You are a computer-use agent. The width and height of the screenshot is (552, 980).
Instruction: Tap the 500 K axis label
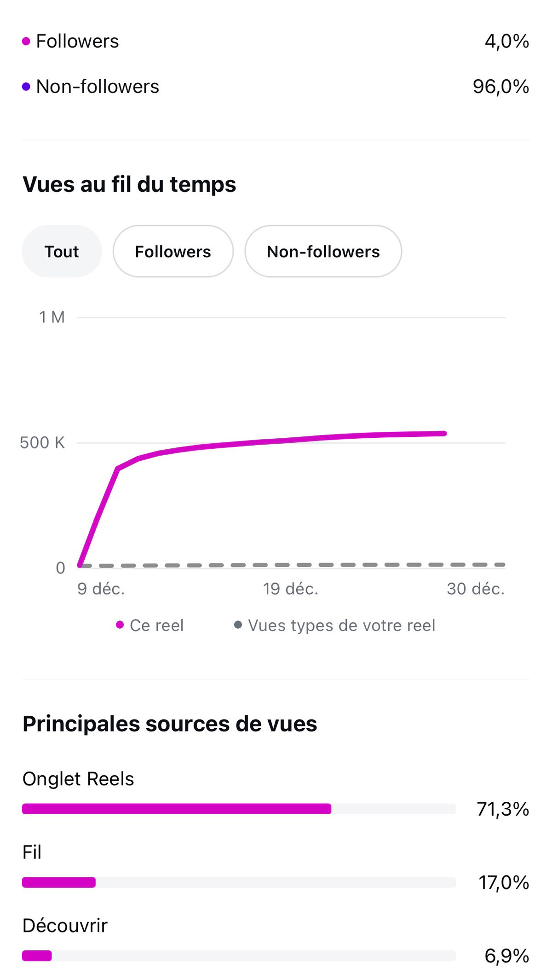(42, 443)
